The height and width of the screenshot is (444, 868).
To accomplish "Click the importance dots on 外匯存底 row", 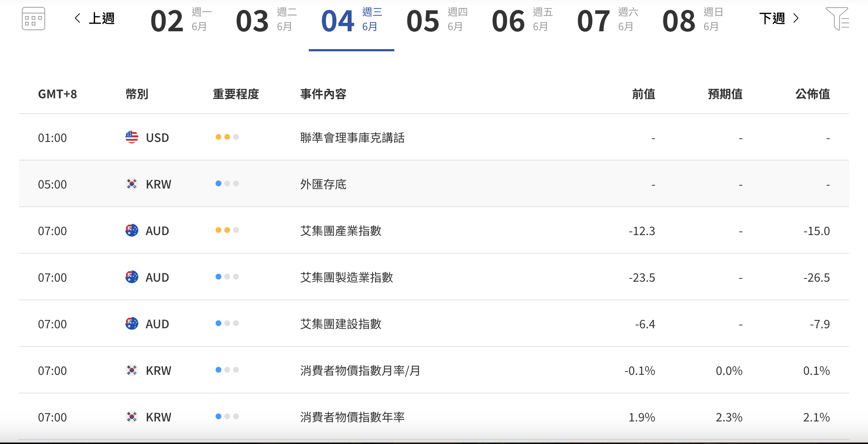I will pos(227,184).
